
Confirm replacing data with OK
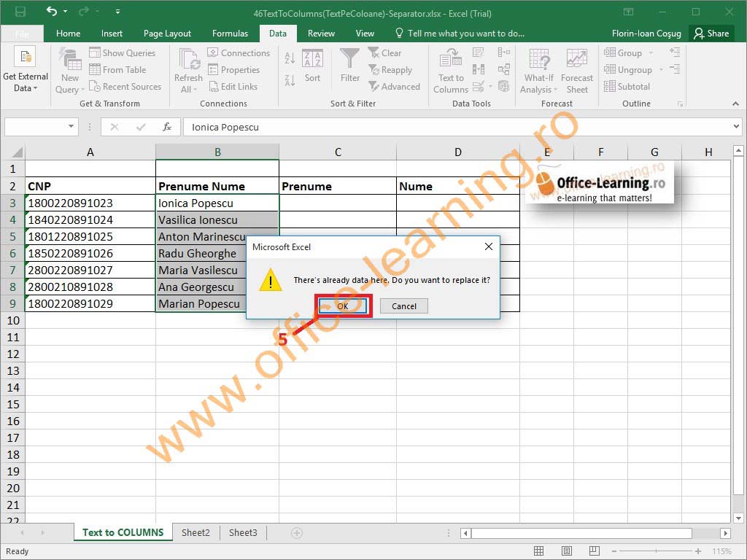[x=343, y=306]
